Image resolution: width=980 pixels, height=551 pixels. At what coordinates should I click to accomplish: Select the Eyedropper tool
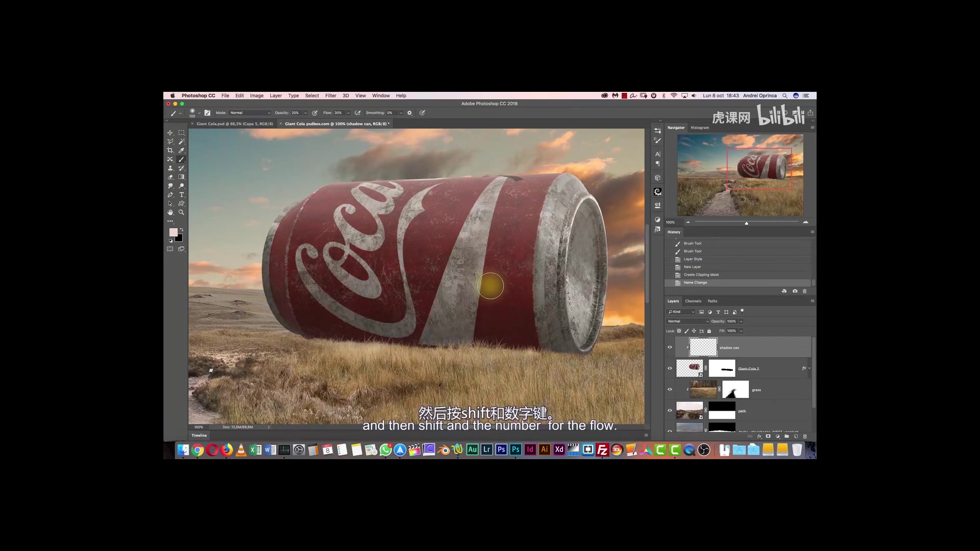pyautogui.click(x=181, y=151)
